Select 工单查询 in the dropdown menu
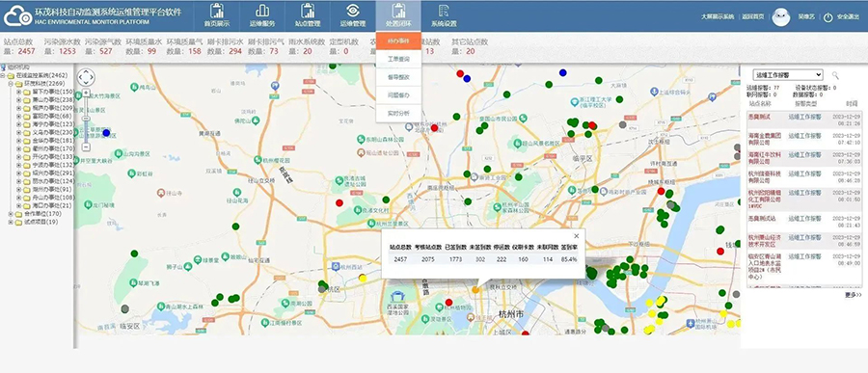This screenshot has width=868, height=373. [x=398, y=59]
